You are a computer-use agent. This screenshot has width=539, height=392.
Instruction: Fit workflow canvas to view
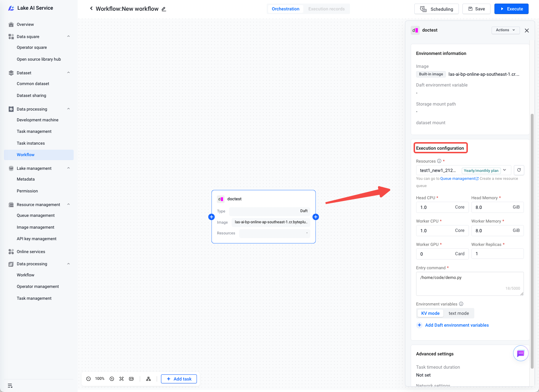(121, 379)
